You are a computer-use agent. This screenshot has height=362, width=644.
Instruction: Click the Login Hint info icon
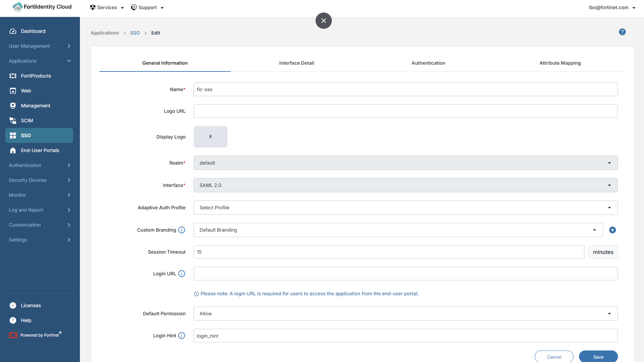coord(182,336)
